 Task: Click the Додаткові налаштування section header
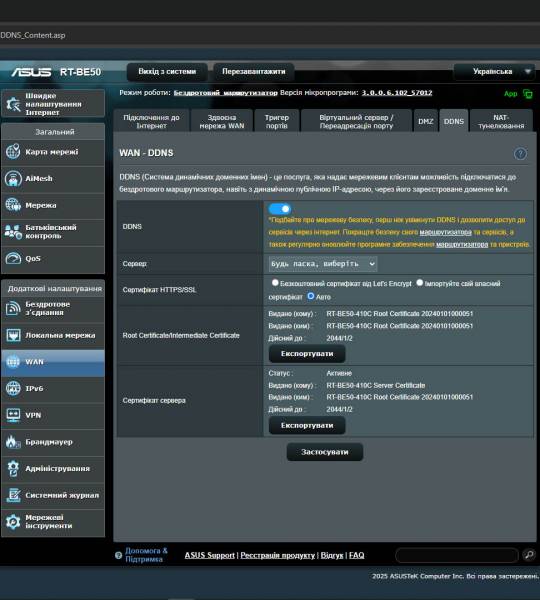(x=55, y=289)
